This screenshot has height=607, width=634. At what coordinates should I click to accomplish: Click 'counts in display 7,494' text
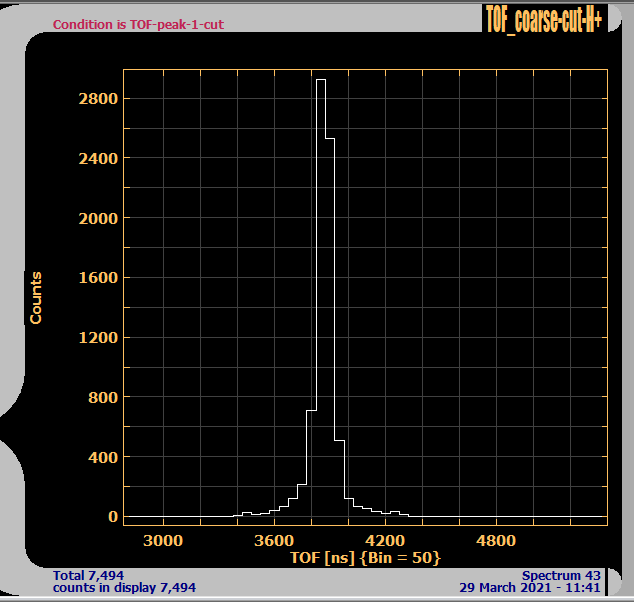[124, 588]
